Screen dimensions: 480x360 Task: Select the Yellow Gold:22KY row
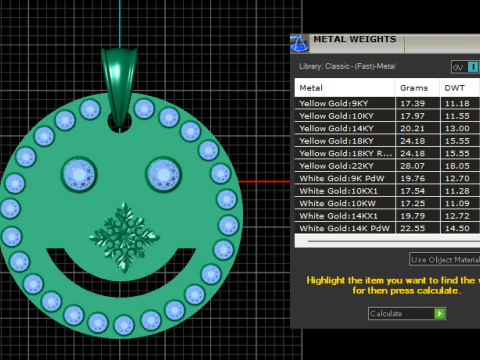click(x=387, y=166)
